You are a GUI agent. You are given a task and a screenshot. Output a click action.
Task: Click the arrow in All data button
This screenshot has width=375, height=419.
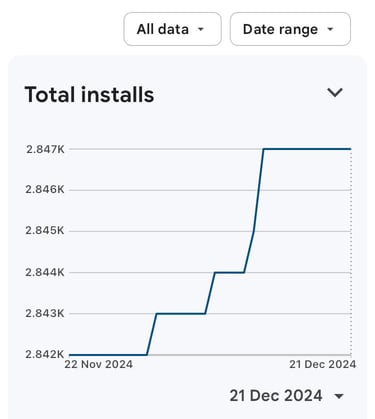pos(201,29)
